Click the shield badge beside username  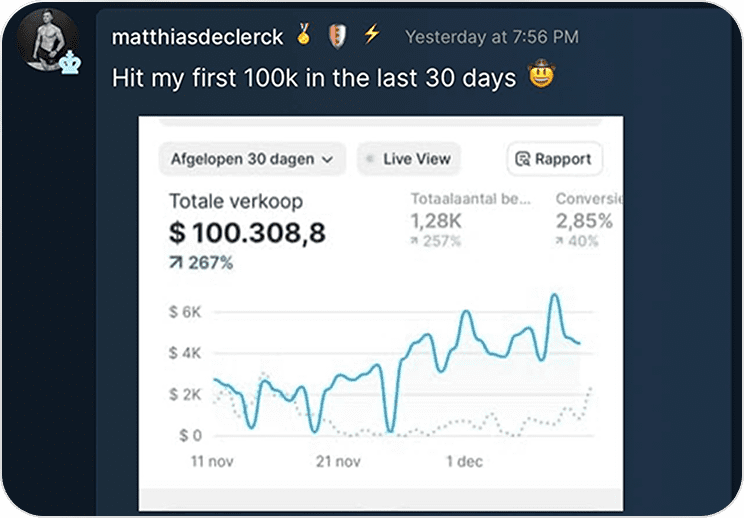(x=337, y=37)
